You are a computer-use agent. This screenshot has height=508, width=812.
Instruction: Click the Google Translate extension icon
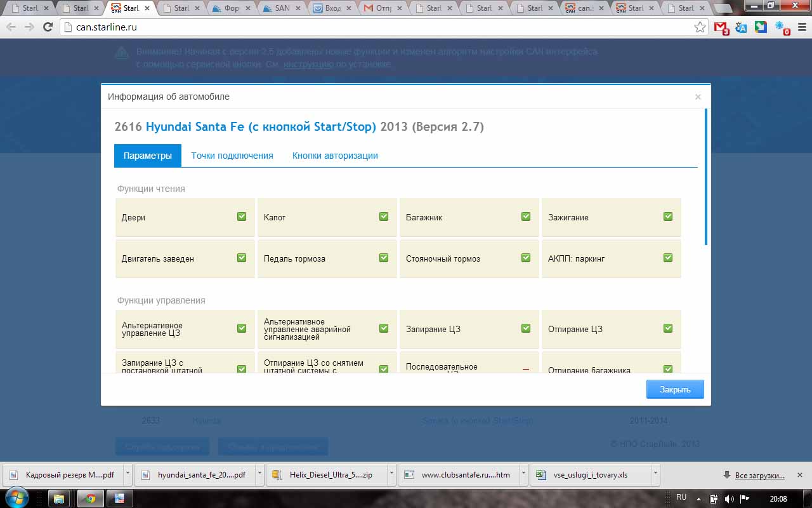[741, 27]
